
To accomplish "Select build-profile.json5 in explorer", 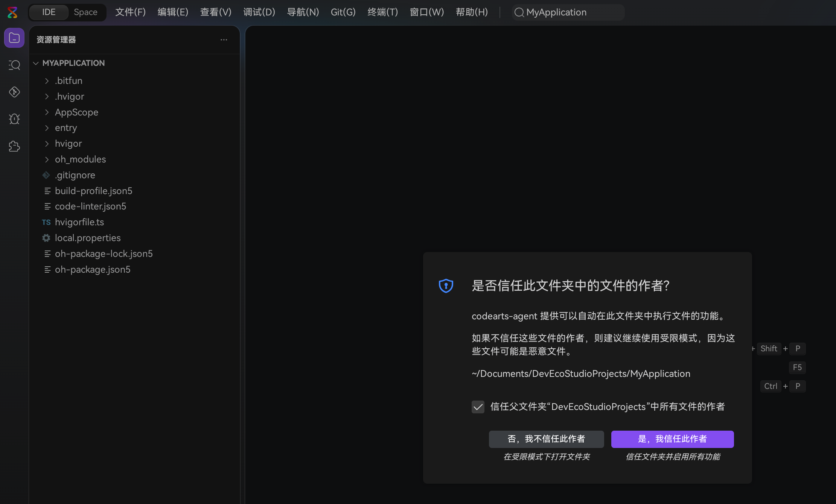I will (x=134, y=191).
